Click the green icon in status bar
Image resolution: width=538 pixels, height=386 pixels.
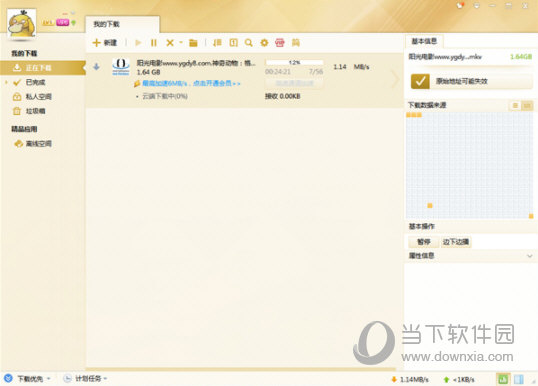503,379
